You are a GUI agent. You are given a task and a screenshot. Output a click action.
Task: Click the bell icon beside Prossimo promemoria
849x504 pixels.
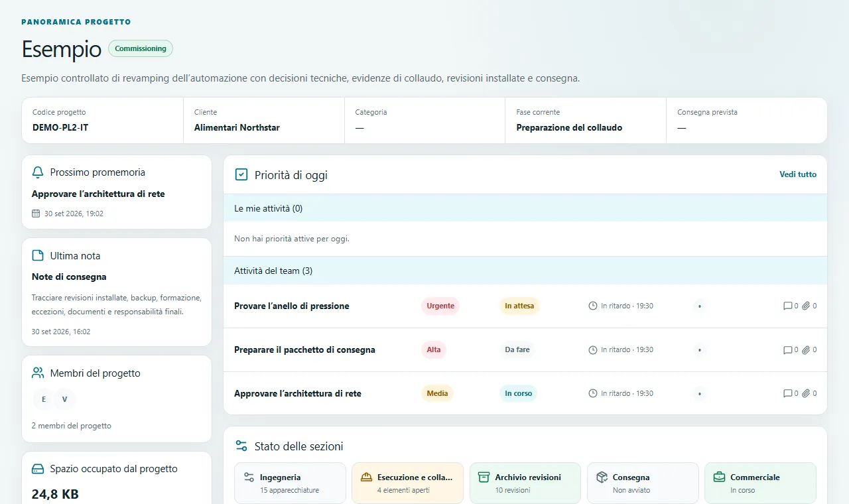(x=38, y=172)
